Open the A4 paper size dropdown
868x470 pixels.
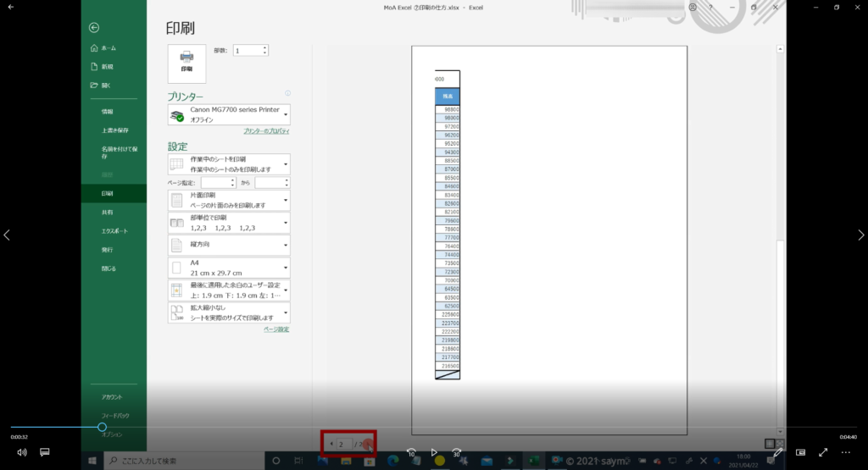tap(229, 268)
